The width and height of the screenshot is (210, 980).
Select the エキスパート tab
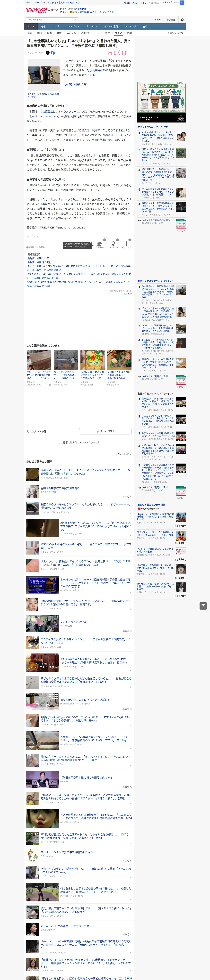pyautogui.click(x=72, y=27)
